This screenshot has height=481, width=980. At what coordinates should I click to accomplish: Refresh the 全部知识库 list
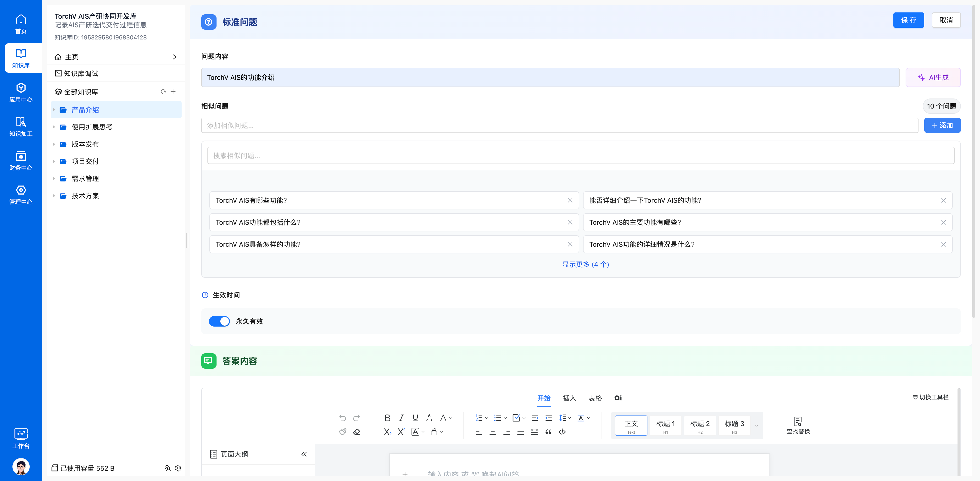pyautogui.click(x=163, y=92)
